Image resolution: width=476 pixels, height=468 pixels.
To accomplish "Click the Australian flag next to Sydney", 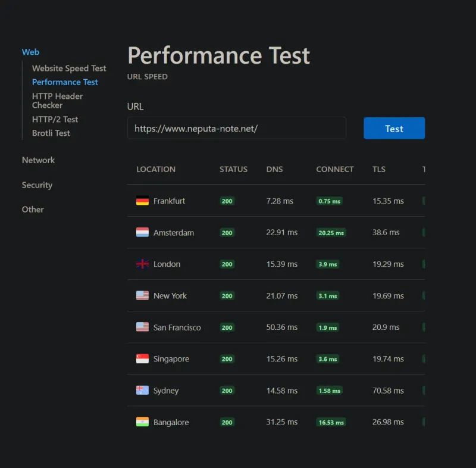I will pyautogui.click(x=142, y=391).
